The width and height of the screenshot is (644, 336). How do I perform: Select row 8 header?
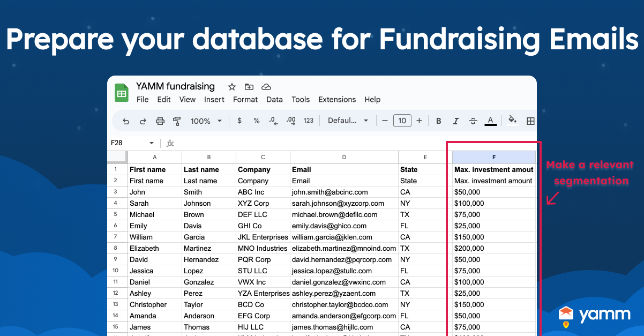[117, 248]
